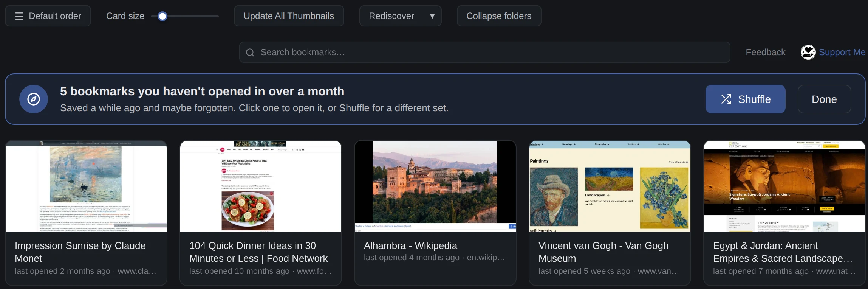
Task: Click Update All Thumbnails
Action: 289,16
